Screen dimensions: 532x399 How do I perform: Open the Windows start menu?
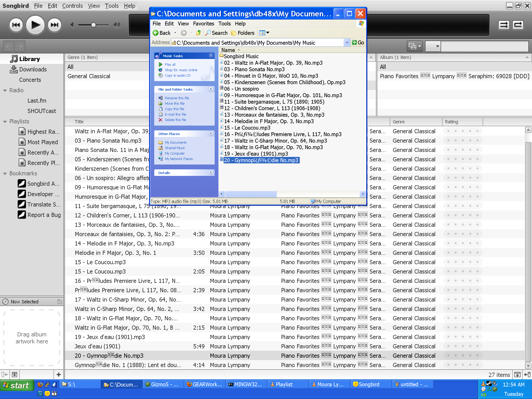pyautogui.click(x=17, y=385)
